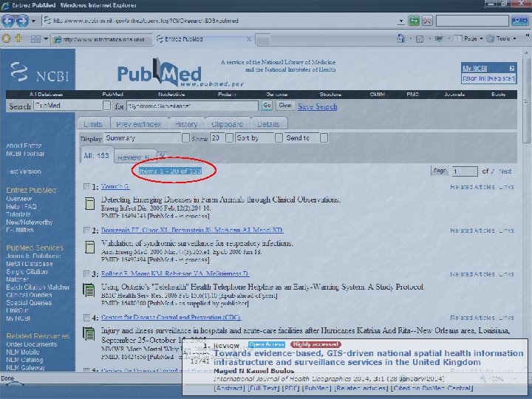Image resolution: width=532 pixels, height=399 pixels.
Task: Open the RSS feeds icon
Action: click(420, 39)
